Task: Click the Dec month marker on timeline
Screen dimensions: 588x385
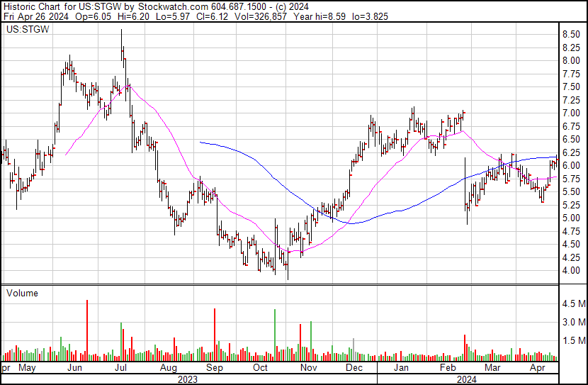Action: (x=354, y=369)
